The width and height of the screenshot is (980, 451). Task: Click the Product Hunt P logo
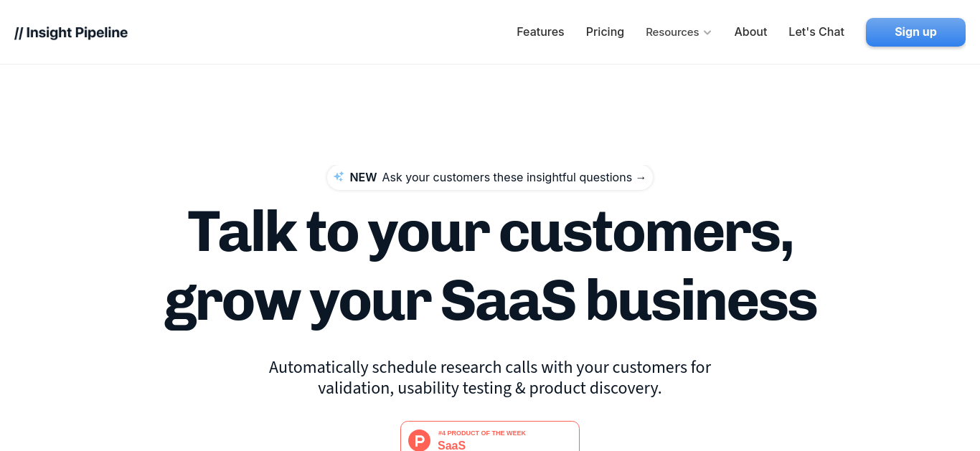[x=419, y=440]
